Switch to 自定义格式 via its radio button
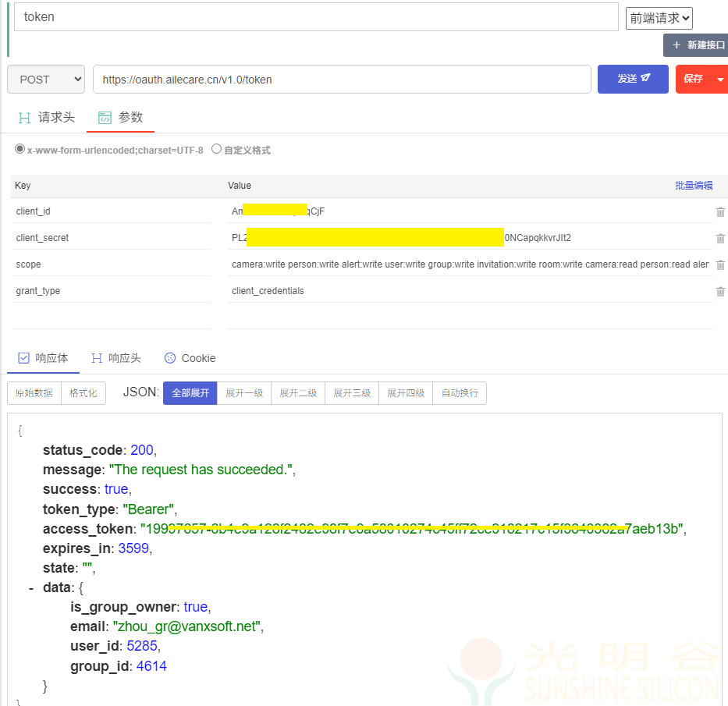 coord(216,150)
